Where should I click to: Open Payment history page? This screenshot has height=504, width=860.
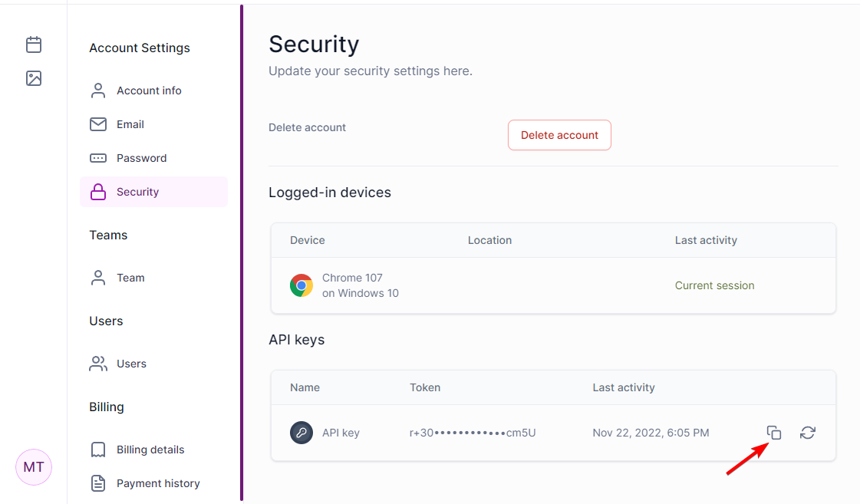click(158, 483)
